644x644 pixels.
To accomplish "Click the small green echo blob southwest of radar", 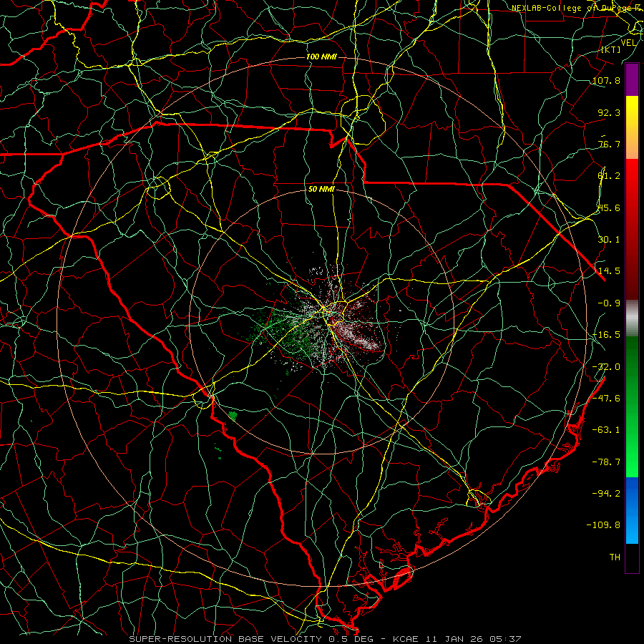I will pos(233,416).
